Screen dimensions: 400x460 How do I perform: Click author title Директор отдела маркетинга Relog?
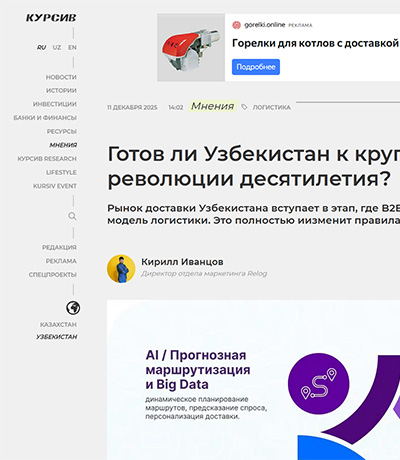click(x=204, y=274)
